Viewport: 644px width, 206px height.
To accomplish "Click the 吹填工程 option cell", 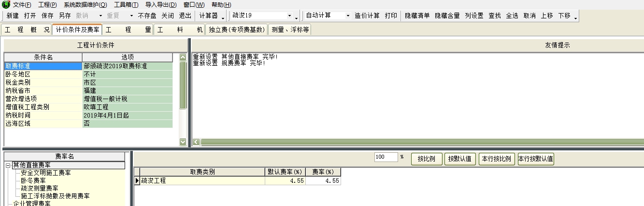I will click(x=127, y=107).
